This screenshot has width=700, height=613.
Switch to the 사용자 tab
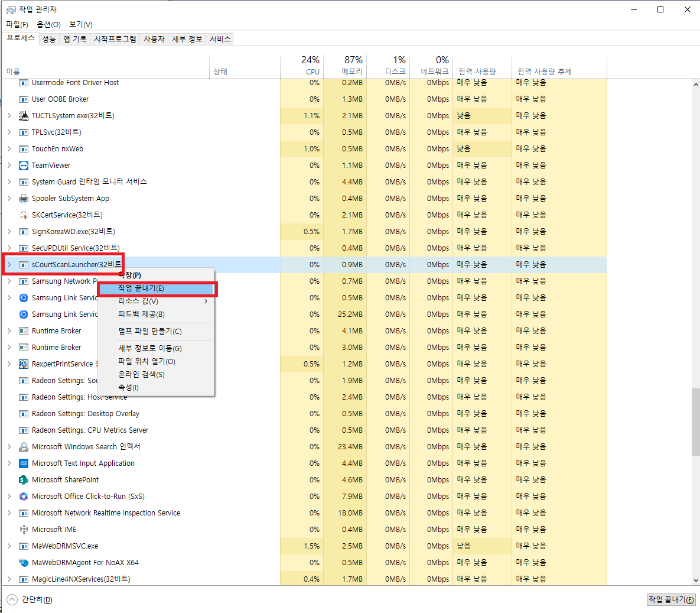tap(154, 40)
